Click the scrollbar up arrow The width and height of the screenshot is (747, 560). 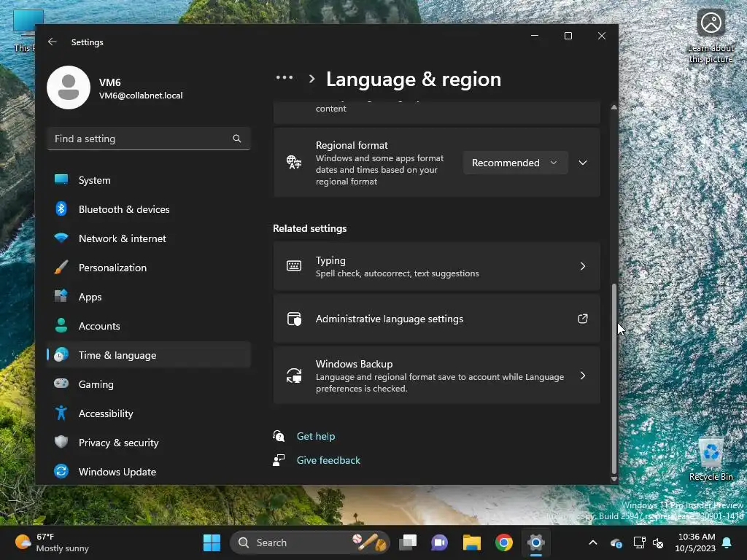[x=614, y=107]
